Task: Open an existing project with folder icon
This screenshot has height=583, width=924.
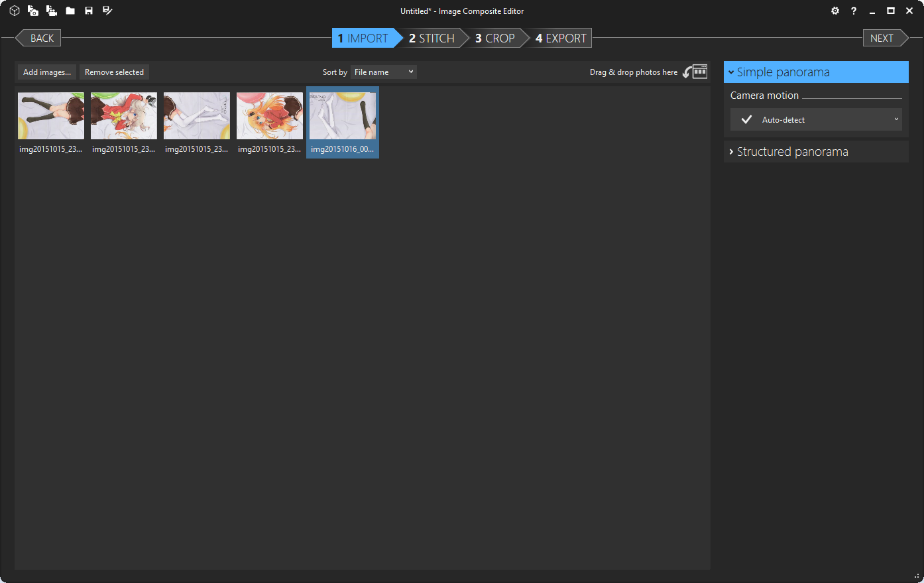Action: click(x=70, y=11)
